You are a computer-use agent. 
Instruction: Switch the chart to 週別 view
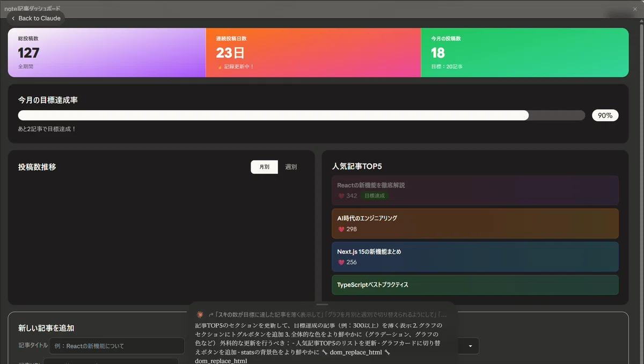click(291, 167)
